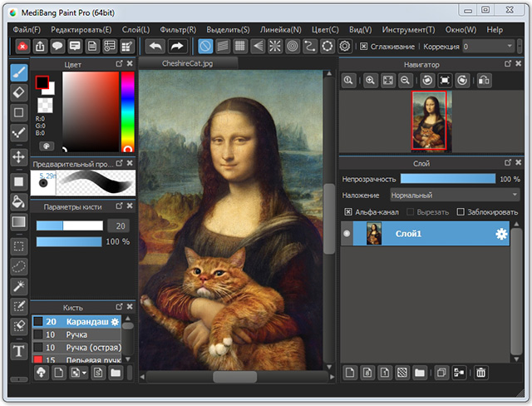Hide Слой1 using its visibility dot
This screenshot has width=532, height=406.
click(347, 235)
